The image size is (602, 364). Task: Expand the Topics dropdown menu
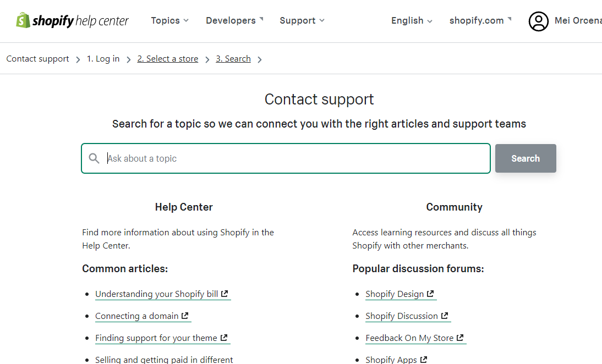[169, 20]
